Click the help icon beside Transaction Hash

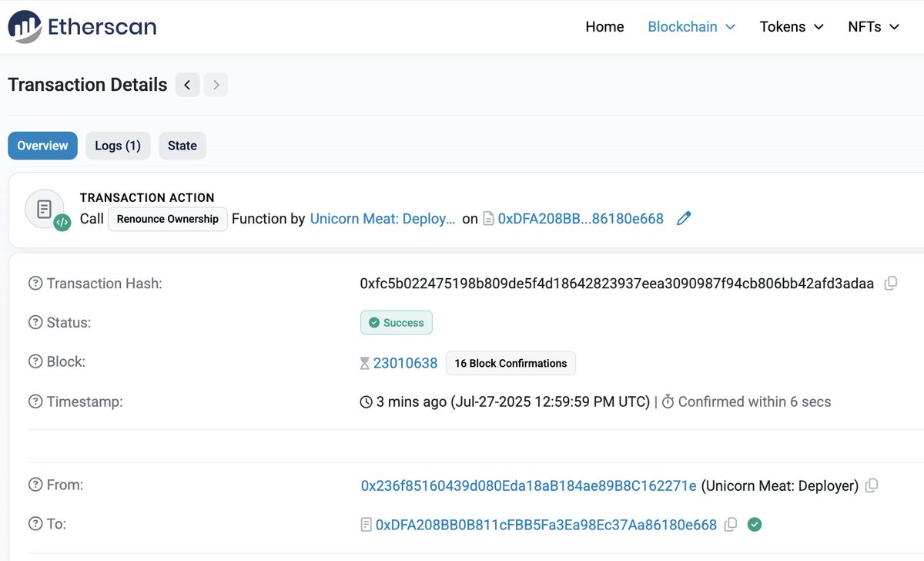pyautogui.click(x=35, y=284)
